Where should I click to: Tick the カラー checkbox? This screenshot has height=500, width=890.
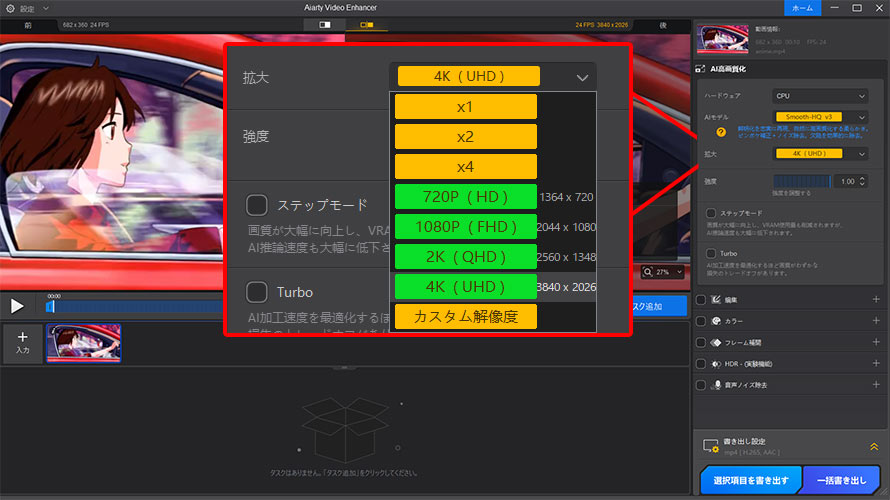point(701,321)
